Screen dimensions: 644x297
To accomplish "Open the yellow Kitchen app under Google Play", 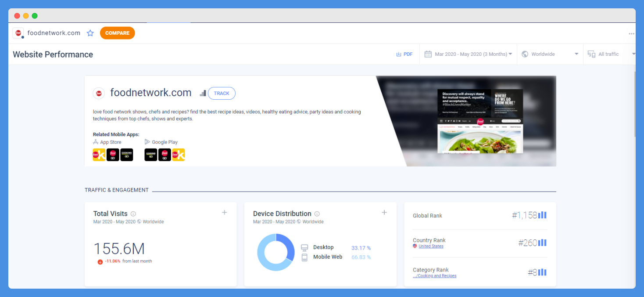I will point(179,155).
